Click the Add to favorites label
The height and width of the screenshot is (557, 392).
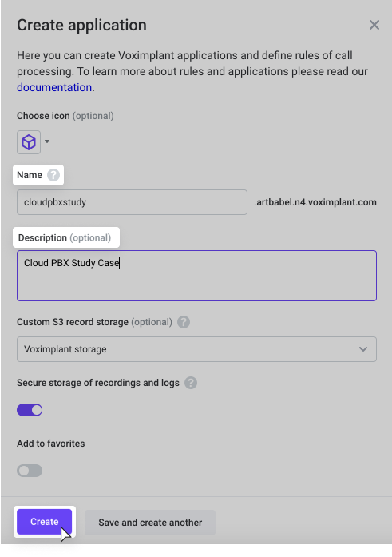[51, 444]
